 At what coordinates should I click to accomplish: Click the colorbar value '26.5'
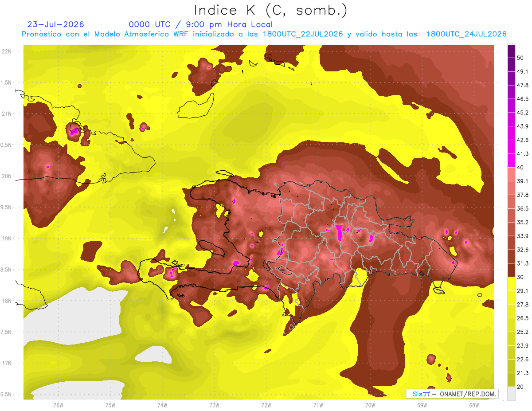523,318
